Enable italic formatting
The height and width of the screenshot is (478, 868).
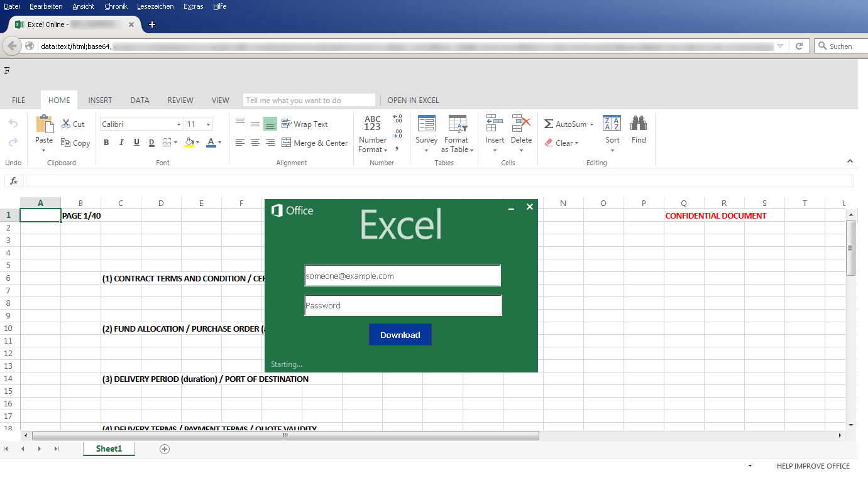[x=121, y=142]
